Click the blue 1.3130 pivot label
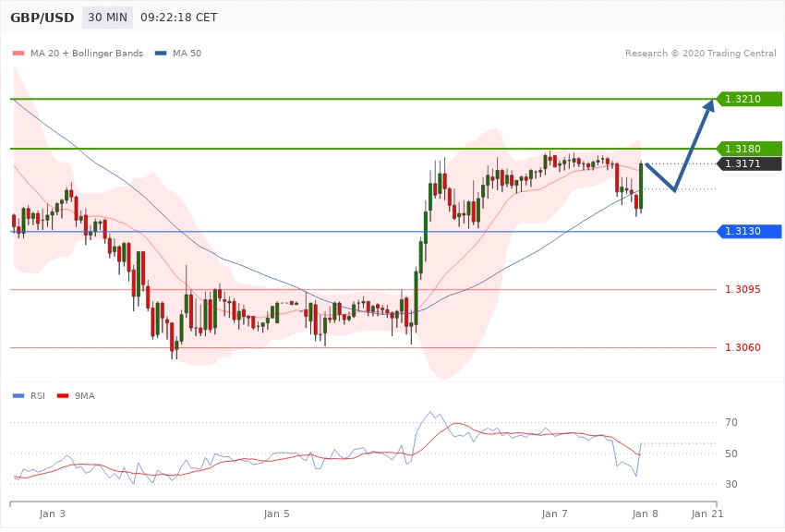785x532 pixels. pyautogui.click(x=749, y=231)
